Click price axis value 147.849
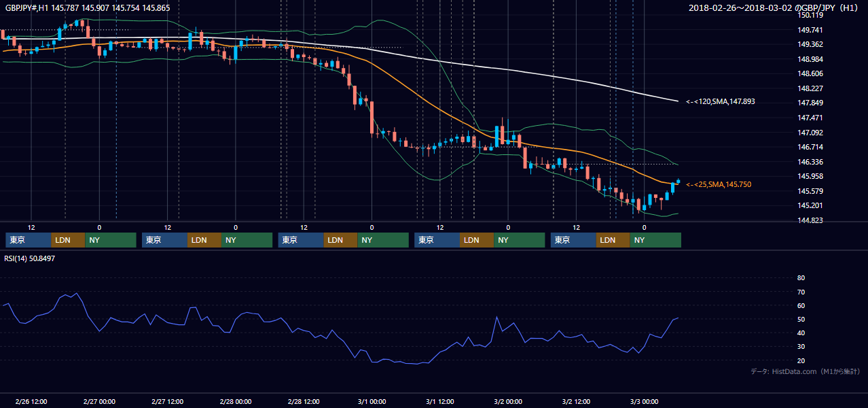868x408 pixels. (x=810, y=103)
